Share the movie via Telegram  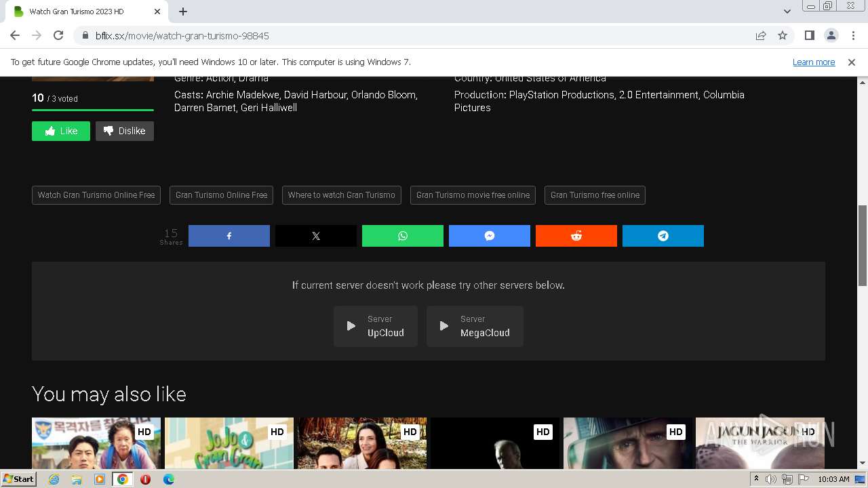[663, 236]
